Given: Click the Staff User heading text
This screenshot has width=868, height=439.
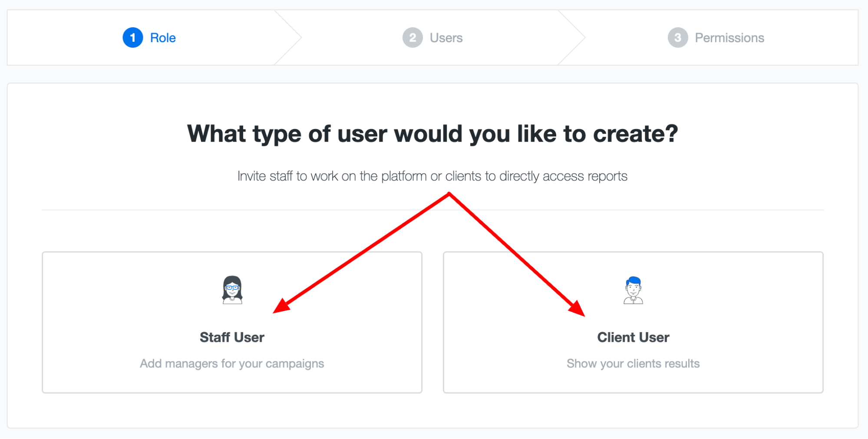Looking at the screenshot, I should coord(232,337).
